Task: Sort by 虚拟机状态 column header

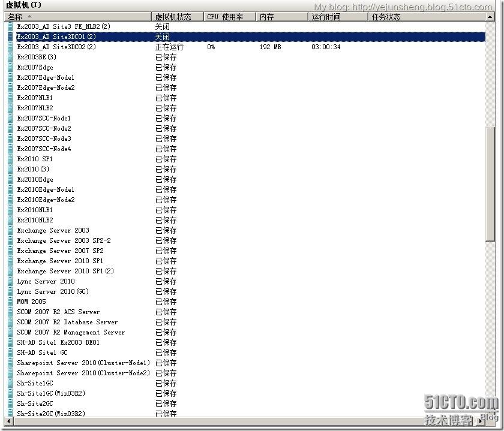Action: [x=178, y=17]
